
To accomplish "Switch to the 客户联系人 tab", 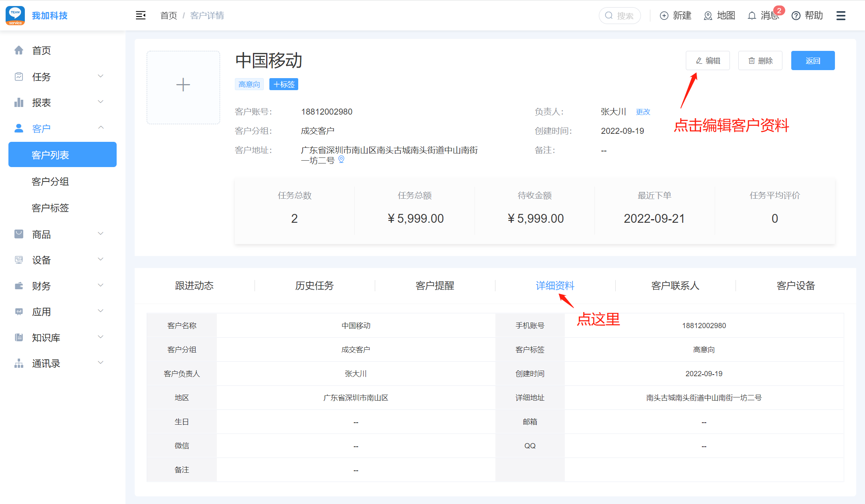I will 675,286.
